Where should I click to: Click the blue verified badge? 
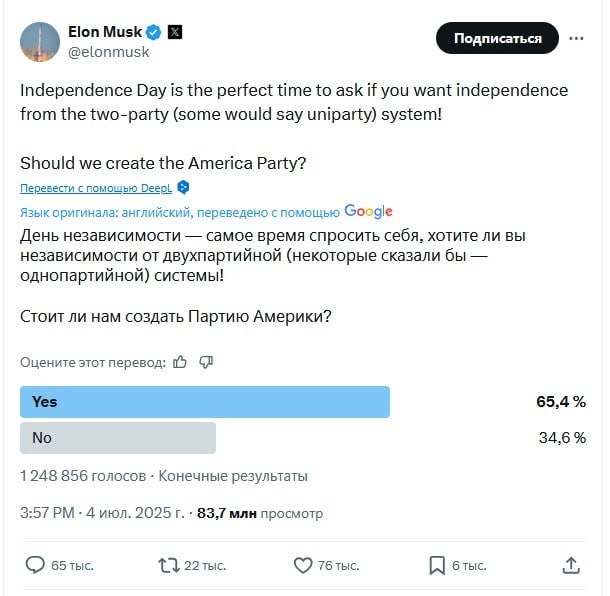[150, 31]
